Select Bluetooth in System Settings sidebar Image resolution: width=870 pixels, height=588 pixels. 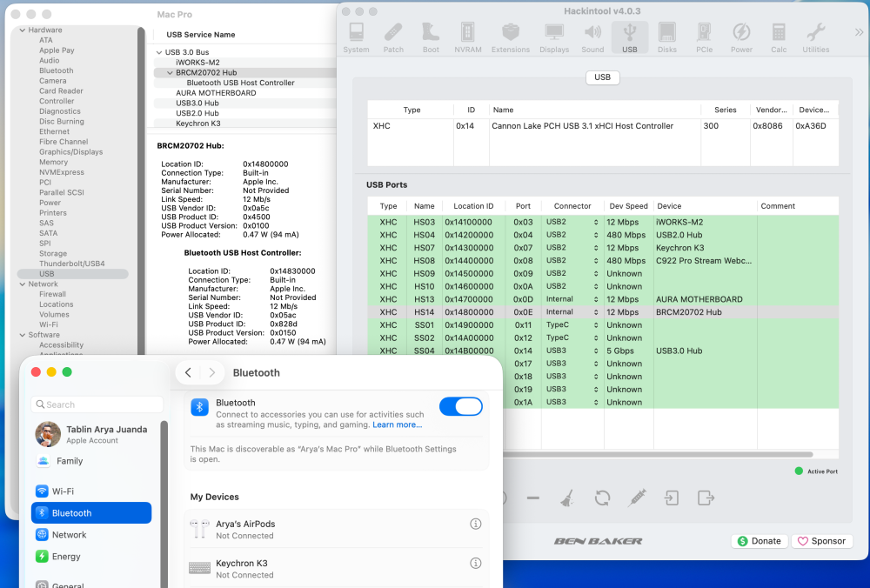coord(91,513)
